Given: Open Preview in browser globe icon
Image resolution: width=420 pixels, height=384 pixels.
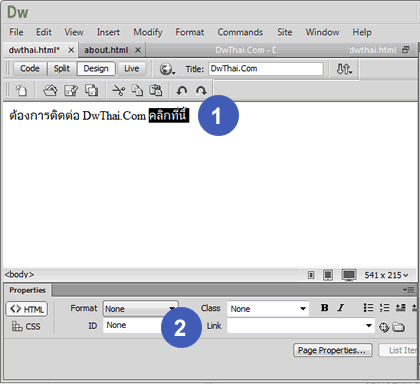Looking at the screenshot, I should (167, 69).
